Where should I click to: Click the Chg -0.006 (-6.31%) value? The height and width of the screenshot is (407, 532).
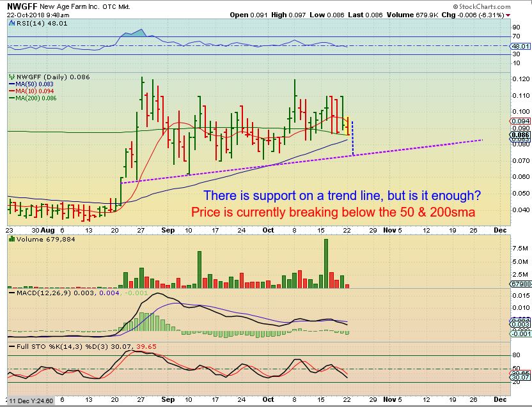473,15
